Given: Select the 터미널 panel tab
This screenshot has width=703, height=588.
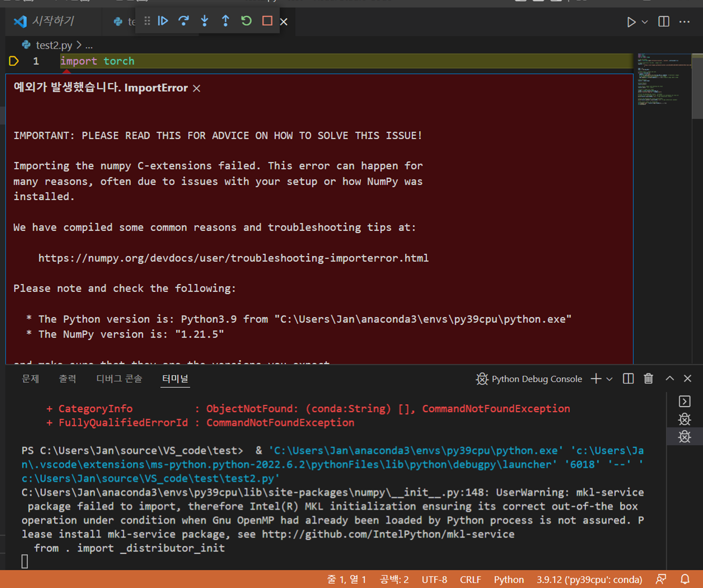Looking at the screenshot, I should coord(175,379).
